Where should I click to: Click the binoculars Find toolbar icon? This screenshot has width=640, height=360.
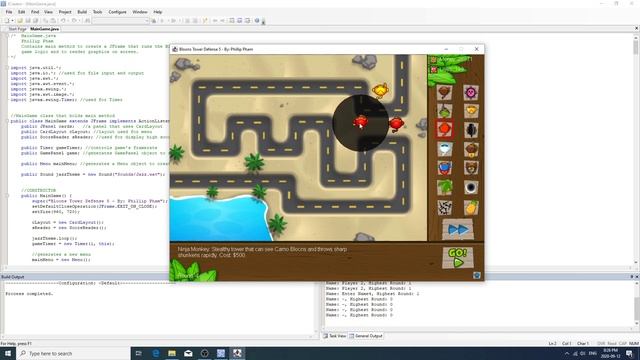(87, 20)
